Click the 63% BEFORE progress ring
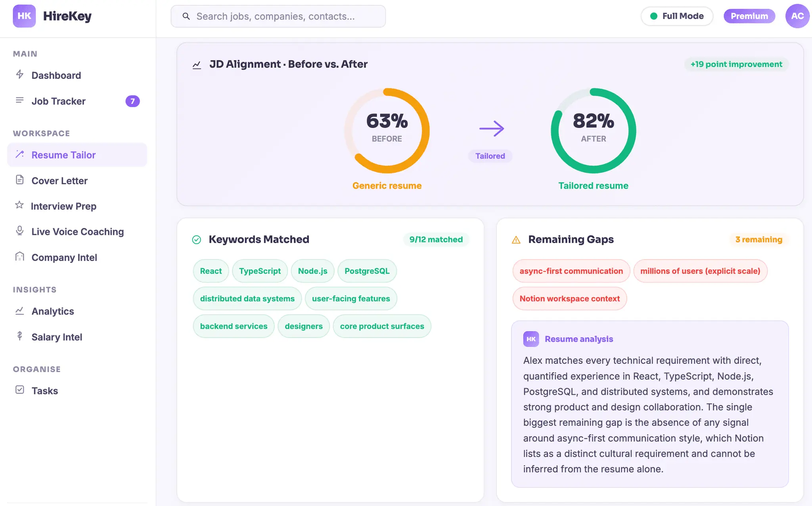The height and width of the screenshot is (506, 812). pyautogui.click(x=387, y=131)
